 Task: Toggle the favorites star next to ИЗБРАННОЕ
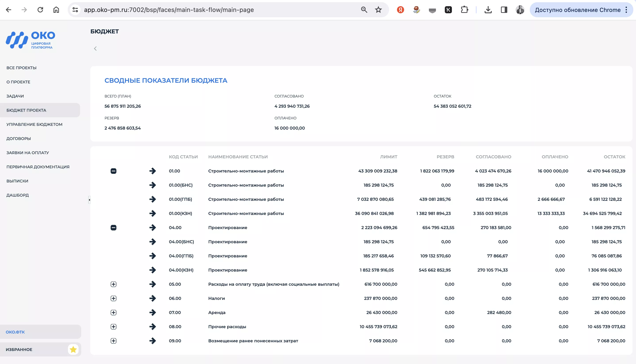pyautogui.click(x=73, y=349)
